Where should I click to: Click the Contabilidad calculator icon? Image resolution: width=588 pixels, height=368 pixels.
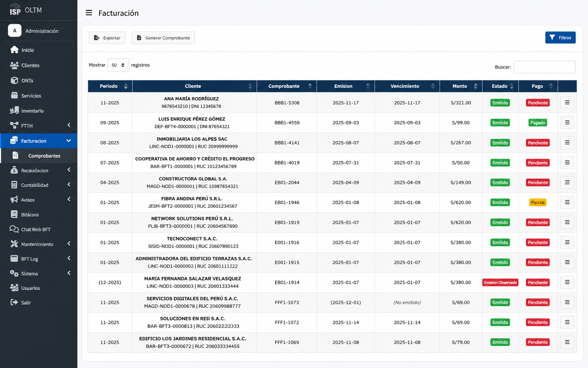14,185
